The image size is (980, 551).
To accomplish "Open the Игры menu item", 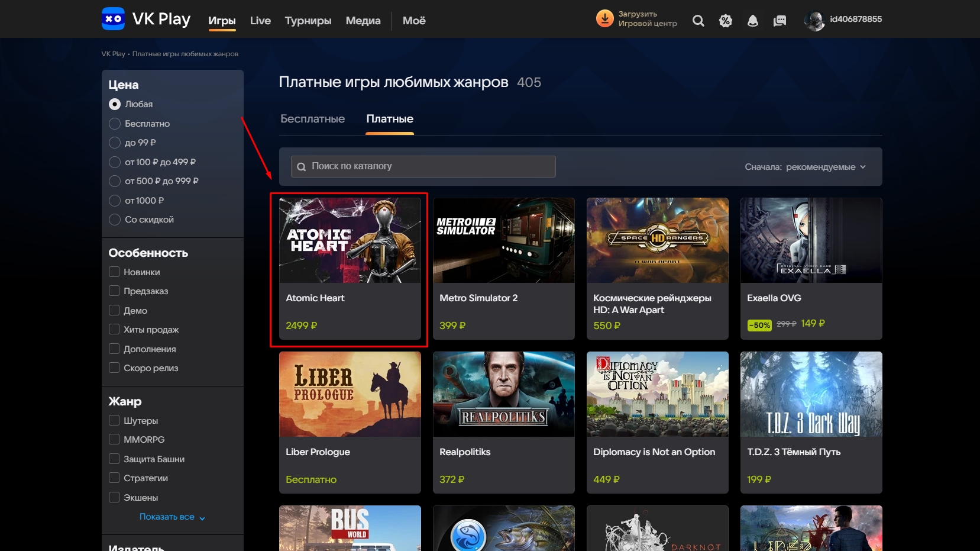I will tap(222, 21).
